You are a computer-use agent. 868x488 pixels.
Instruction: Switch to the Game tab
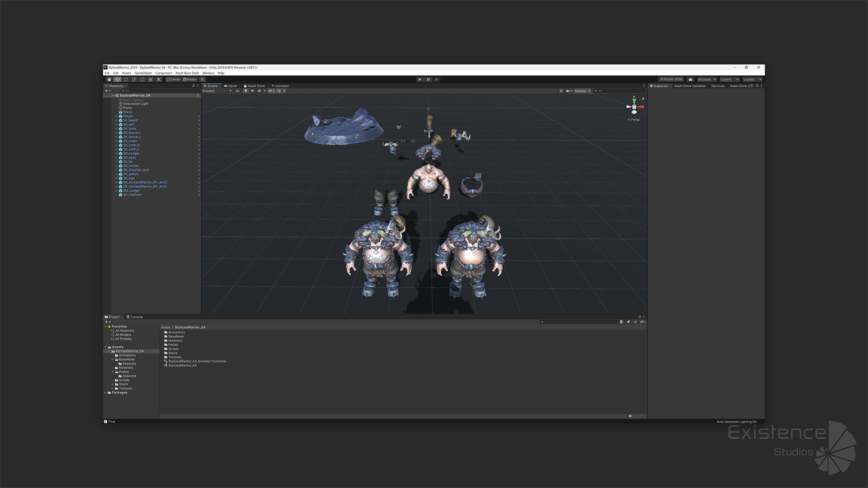[231, 86]
